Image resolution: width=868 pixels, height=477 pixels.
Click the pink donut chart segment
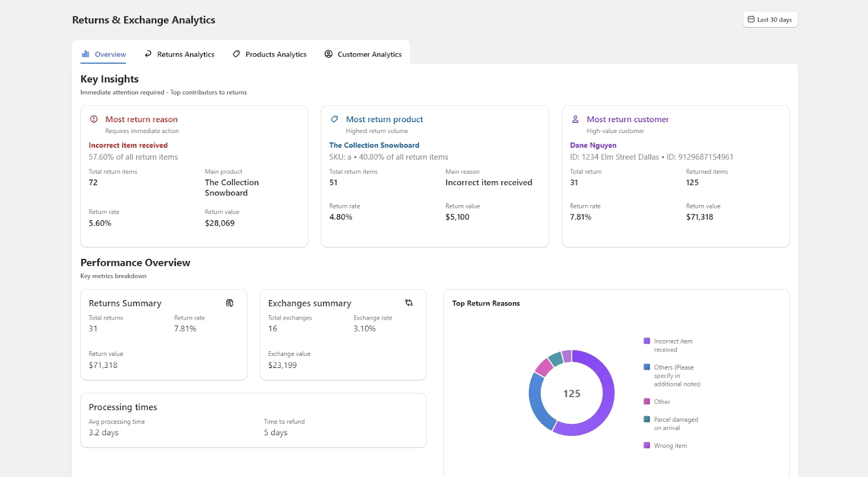(544, 367)
